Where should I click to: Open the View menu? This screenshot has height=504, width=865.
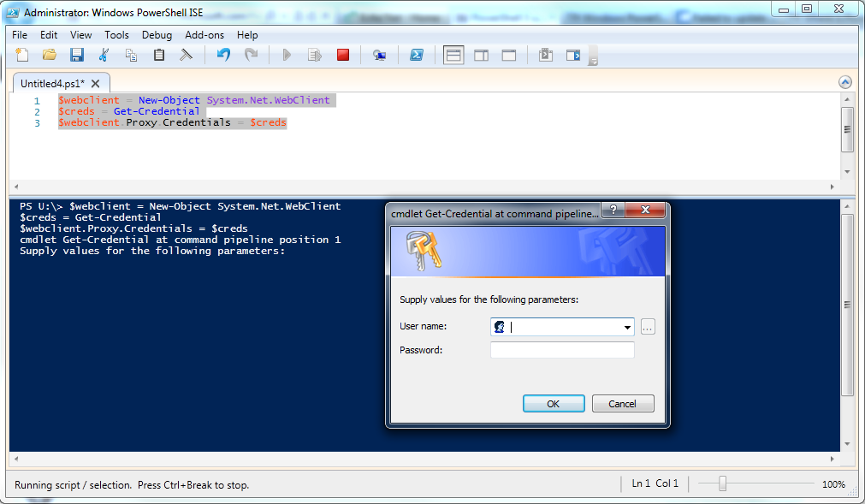80,35
